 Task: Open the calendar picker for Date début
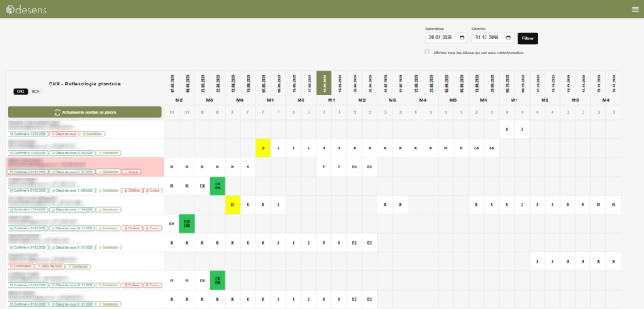(462, 38)
